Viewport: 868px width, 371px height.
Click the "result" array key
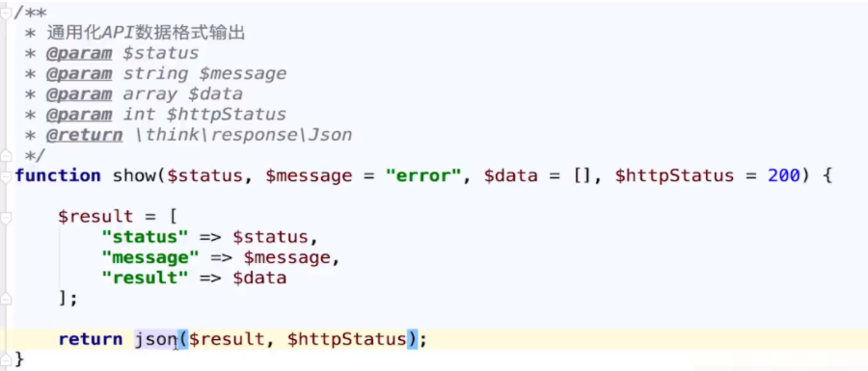(146, 278)
